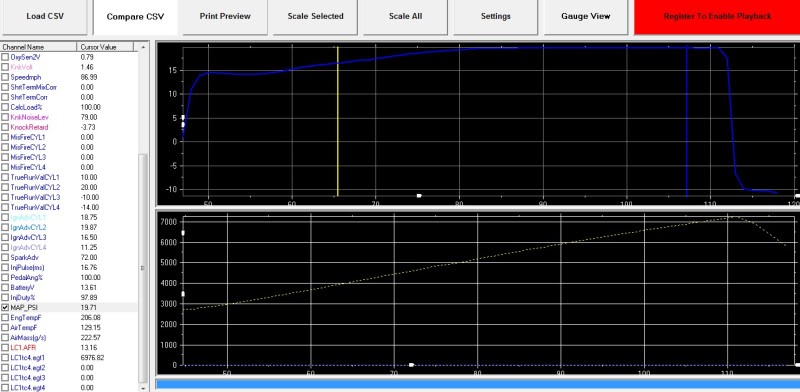Select the MAP_PSI value 19.71
The height and width of the screenshot is (392, 800).
coord(88,307)
